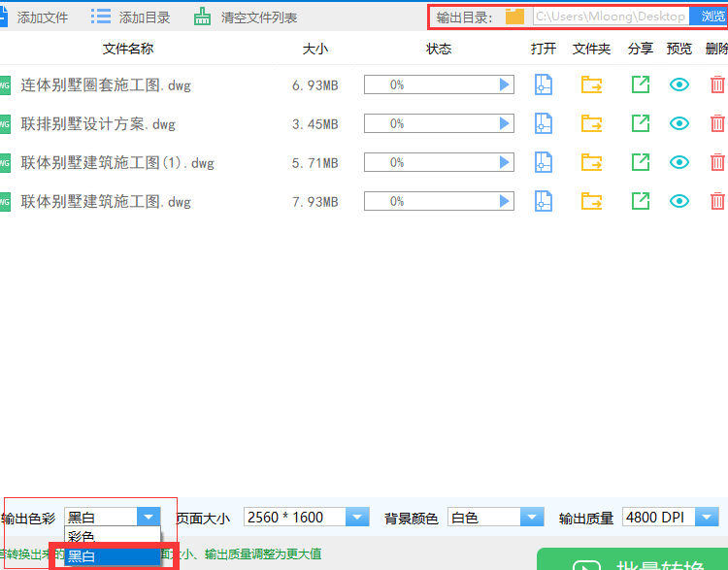Click the 添加目录 add directory button
728x570 pixels.
pos(130,17)
